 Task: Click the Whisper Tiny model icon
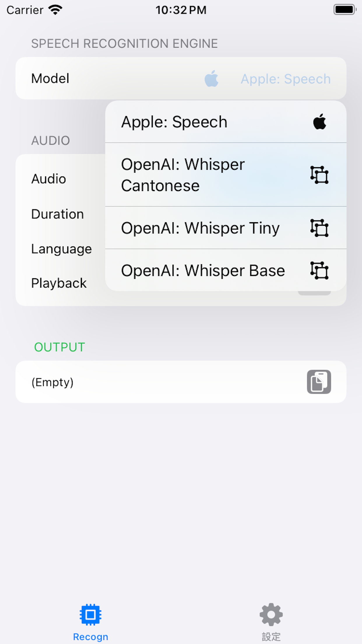click(x=319, y=228)
